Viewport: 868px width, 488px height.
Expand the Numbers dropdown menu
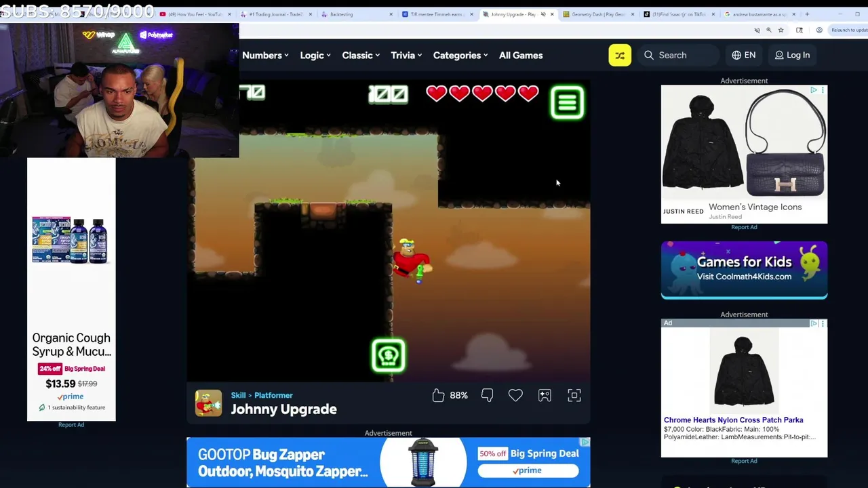[x=265, y=56]
